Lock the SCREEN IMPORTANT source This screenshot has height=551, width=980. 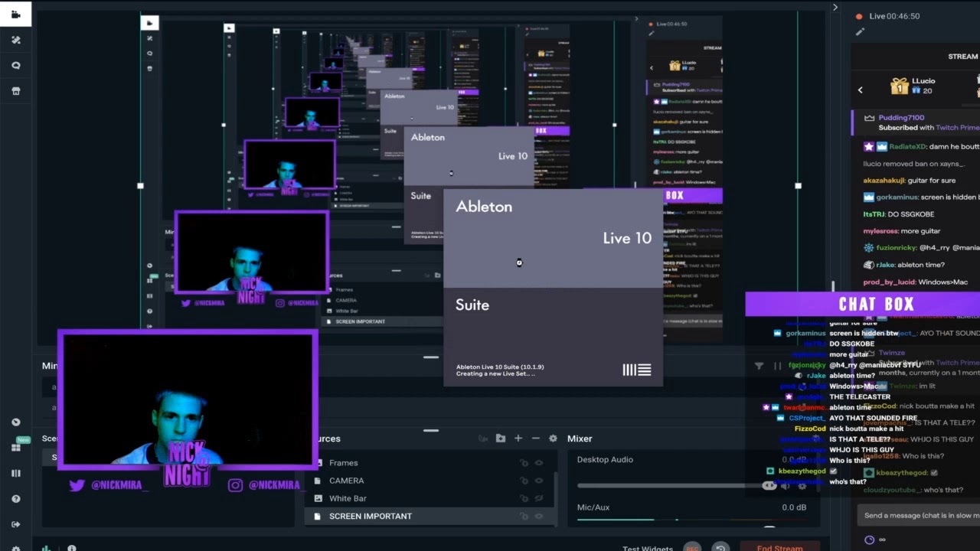524,516
